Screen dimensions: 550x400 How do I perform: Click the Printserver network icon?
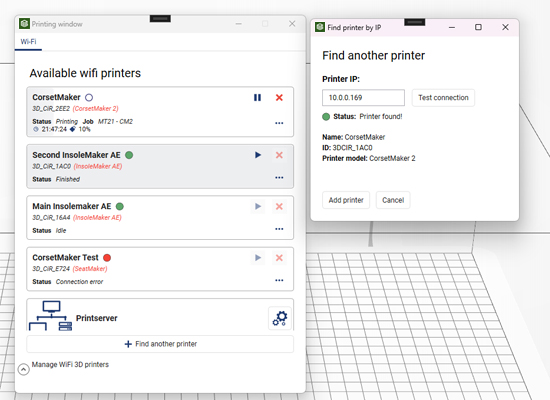pos(51,316)
